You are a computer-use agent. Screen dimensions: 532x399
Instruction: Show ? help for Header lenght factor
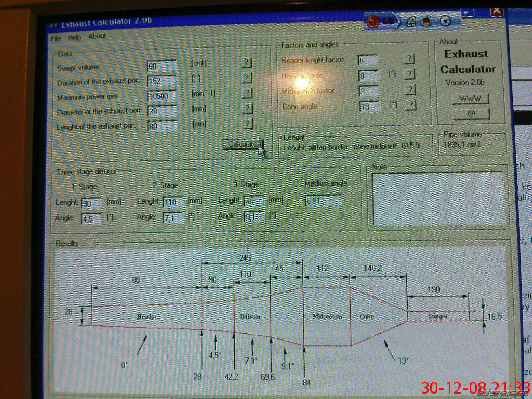coord(409,59)
